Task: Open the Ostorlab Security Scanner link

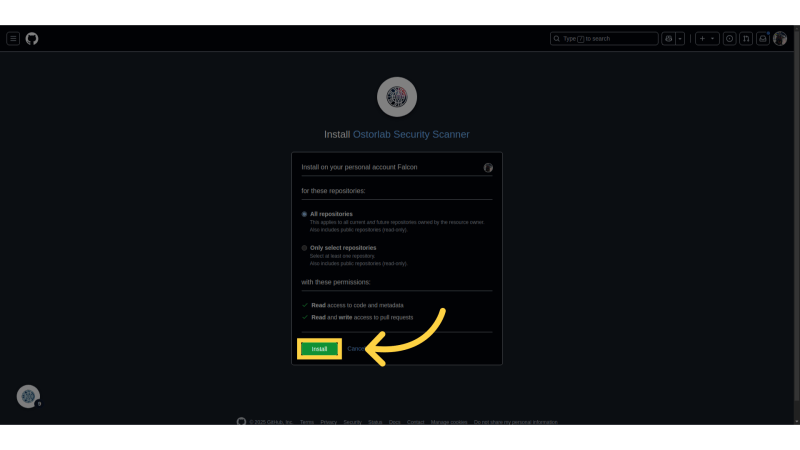Action: [x=411, y=135]
